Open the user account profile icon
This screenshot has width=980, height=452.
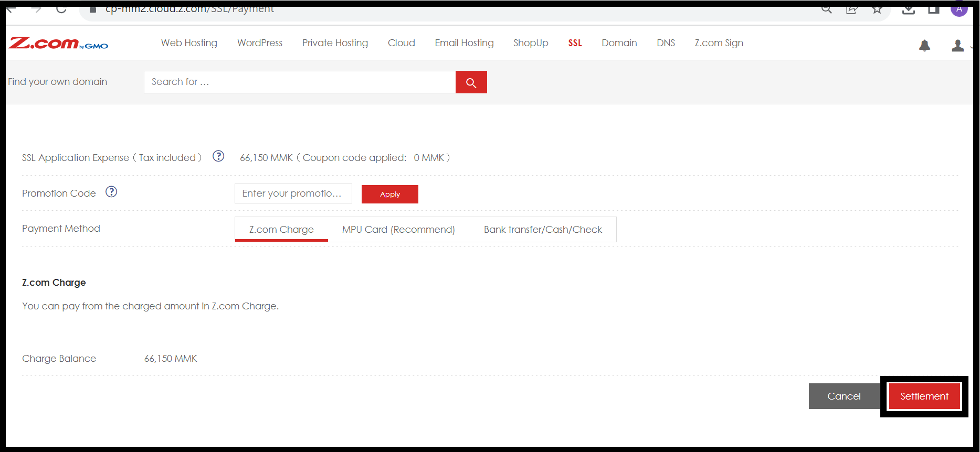point(958,46)
